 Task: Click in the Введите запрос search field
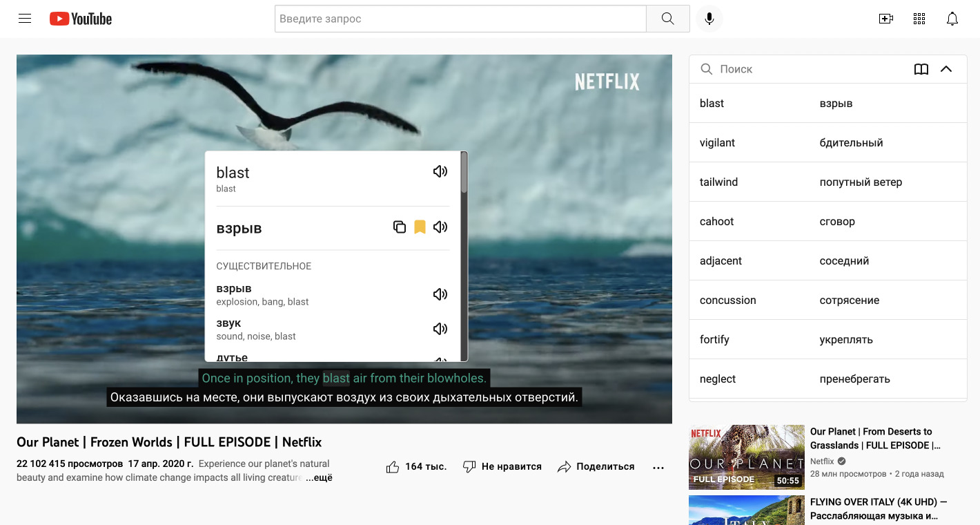pyautogui.click(x=460, y=19)
